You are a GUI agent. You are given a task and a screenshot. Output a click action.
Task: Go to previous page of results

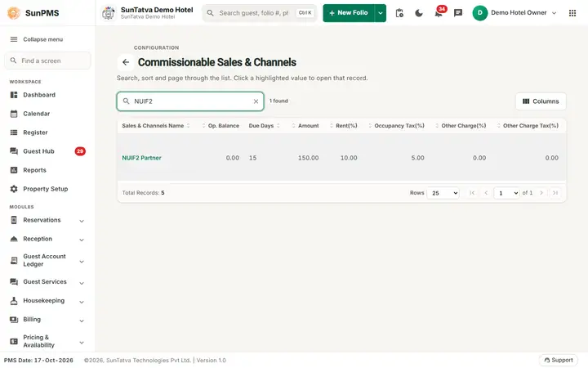pyautogui.click(x=486, y=193)
